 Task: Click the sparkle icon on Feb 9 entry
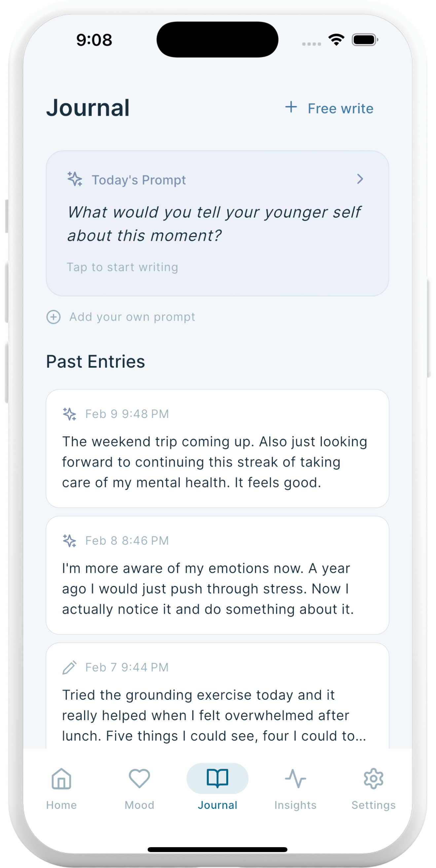click(70, 414)
